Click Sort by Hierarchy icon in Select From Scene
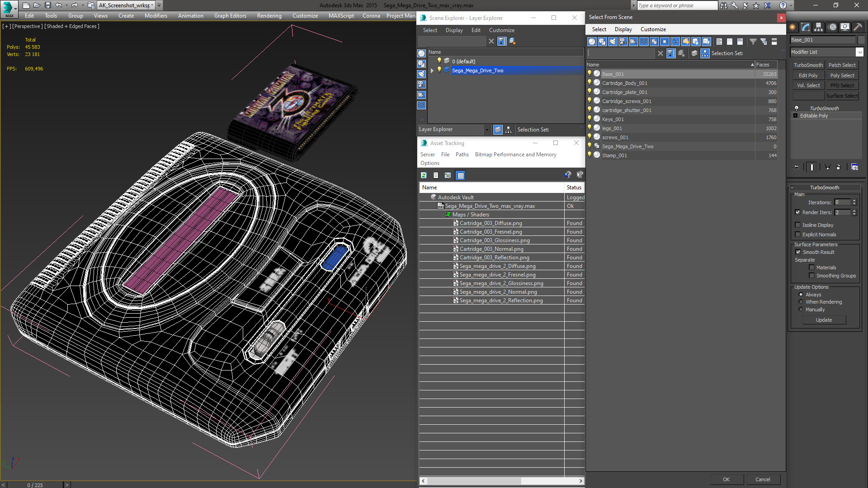The width and height of the screenshot is (868, 488). [705, 53]
